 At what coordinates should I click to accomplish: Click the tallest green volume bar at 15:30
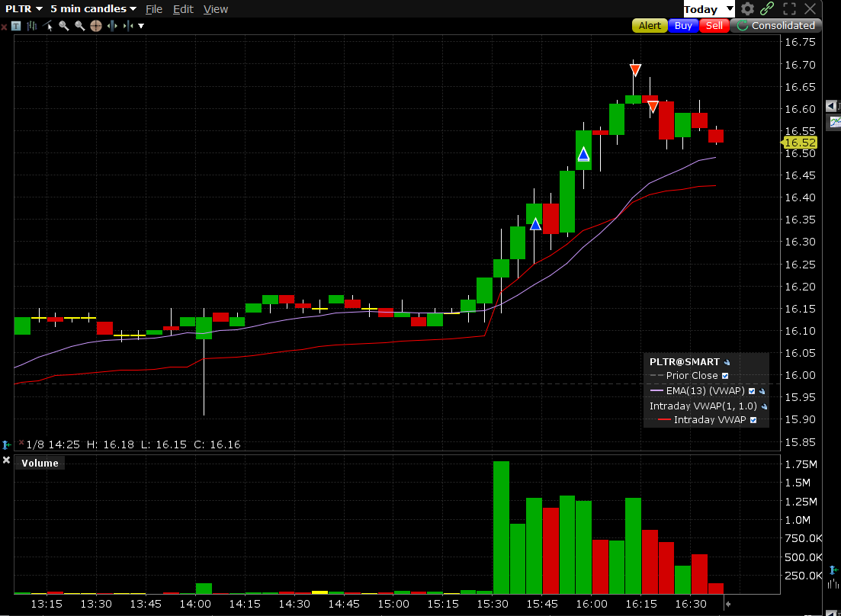click(x=501, y=528)
